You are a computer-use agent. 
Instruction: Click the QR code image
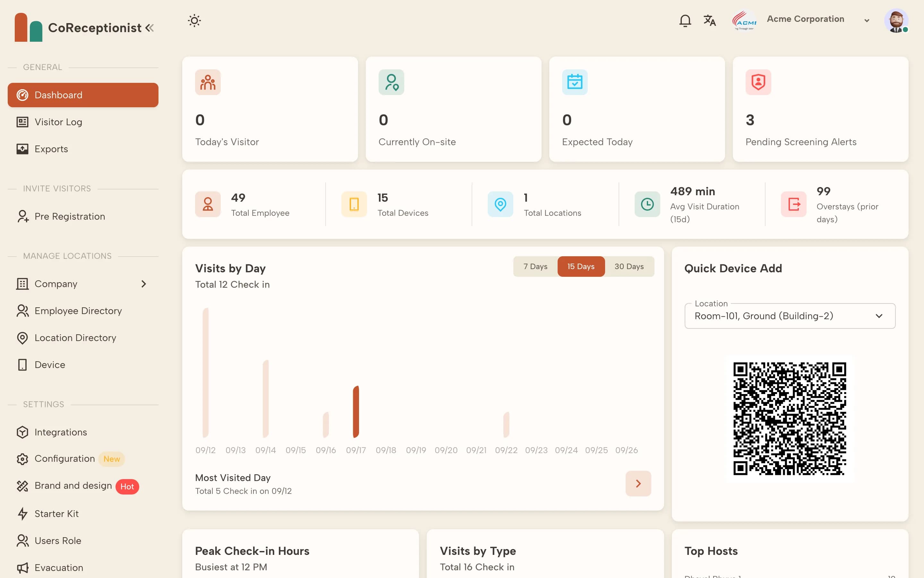pos(790,419)
